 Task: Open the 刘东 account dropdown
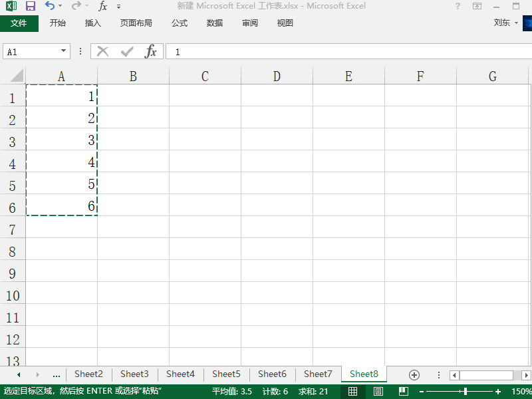505,22
